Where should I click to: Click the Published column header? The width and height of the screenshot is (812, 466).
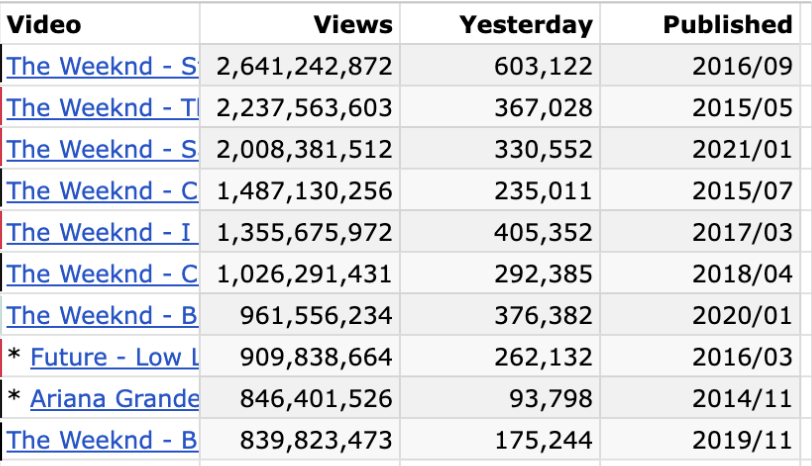click(x=727, y=25)
